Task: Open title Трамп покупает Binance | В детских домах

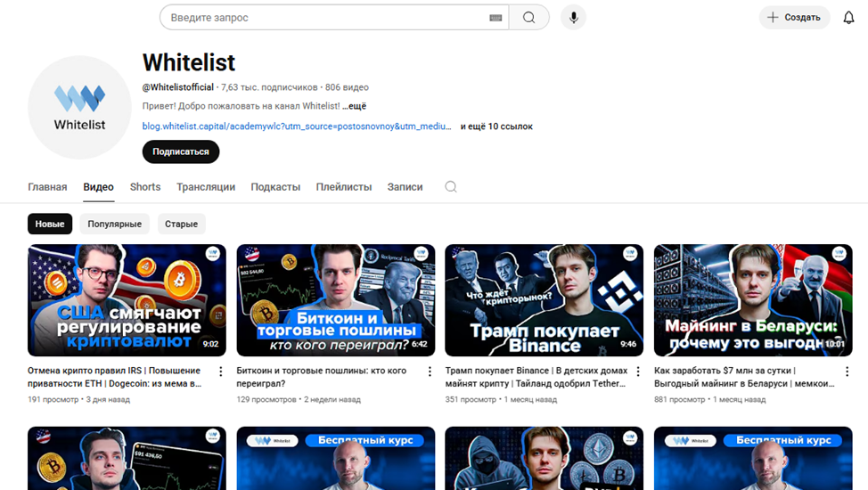Action: tap(536, 377)
